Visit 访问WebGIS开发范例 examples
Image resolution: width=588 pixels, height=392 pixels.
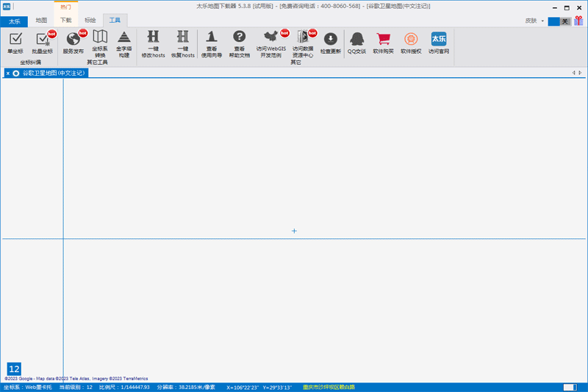271,44
